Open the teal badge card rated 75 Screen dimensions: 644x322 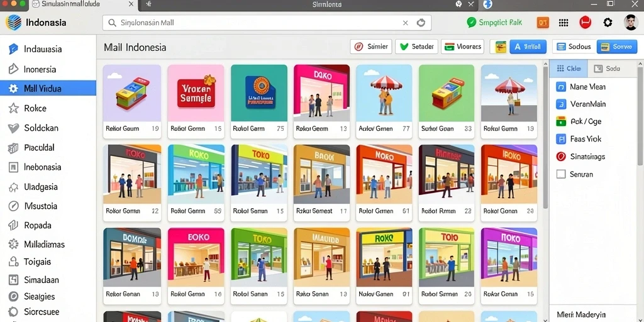[x=258, y=101]
